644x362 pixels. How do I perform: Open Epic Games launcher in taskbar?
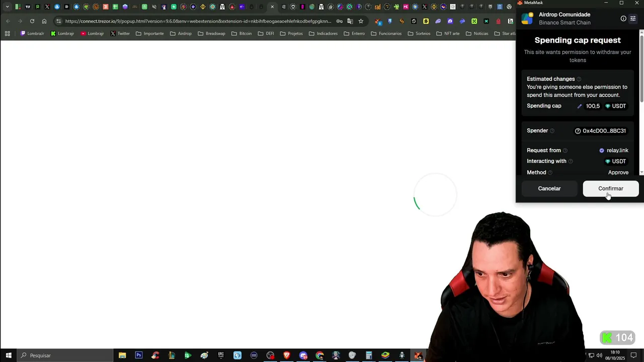(x=221, y=355)
